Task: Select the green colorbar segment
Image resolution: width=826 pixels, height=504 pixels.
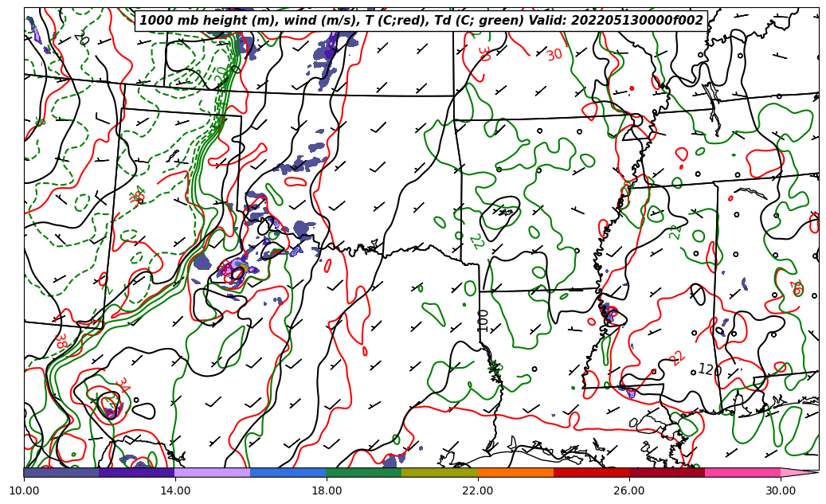Action: tap(364, 472)
